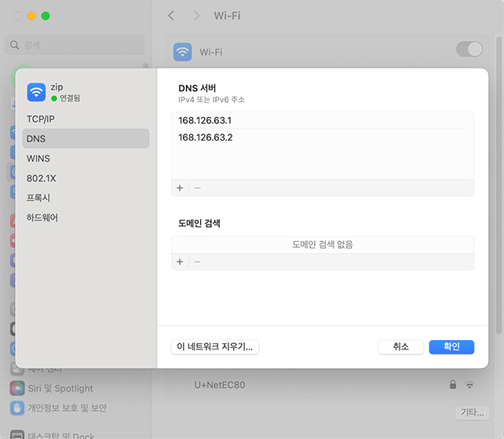The image size is (504, 439).
Task: Click the Siri 및 Spotlight sidebar icon
Action: [17, 388]
